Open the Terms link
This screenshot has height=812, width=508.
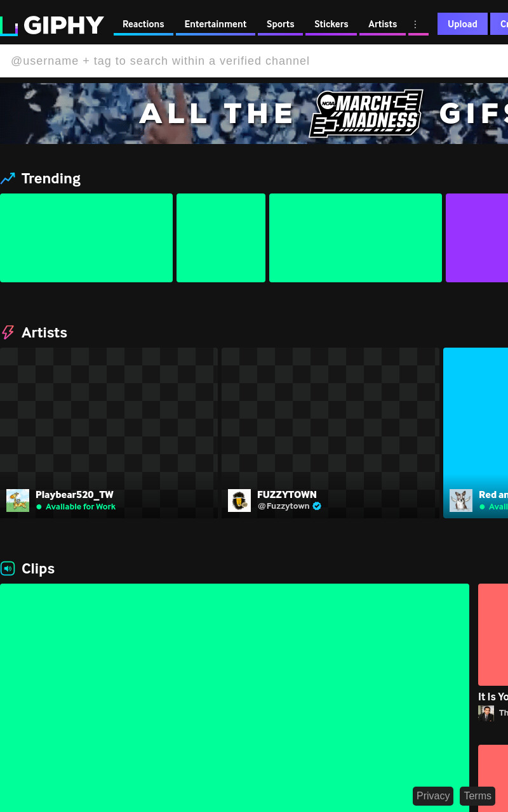[x=478, y=796]
